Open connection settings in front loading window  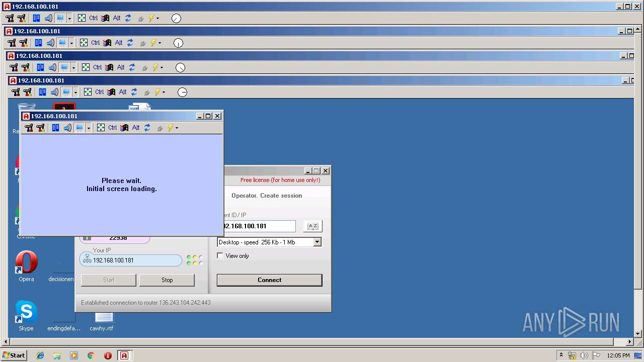29,128
